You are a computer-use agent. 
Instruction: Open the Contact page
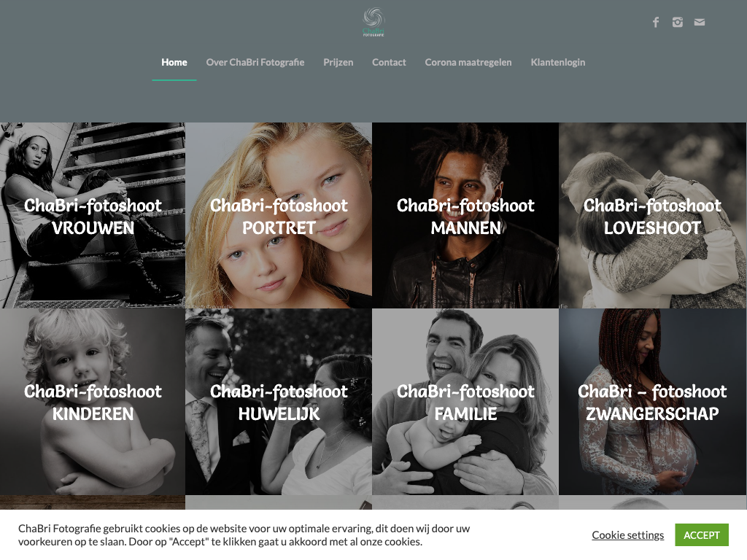pyautogui.click(x=389, y=63)
